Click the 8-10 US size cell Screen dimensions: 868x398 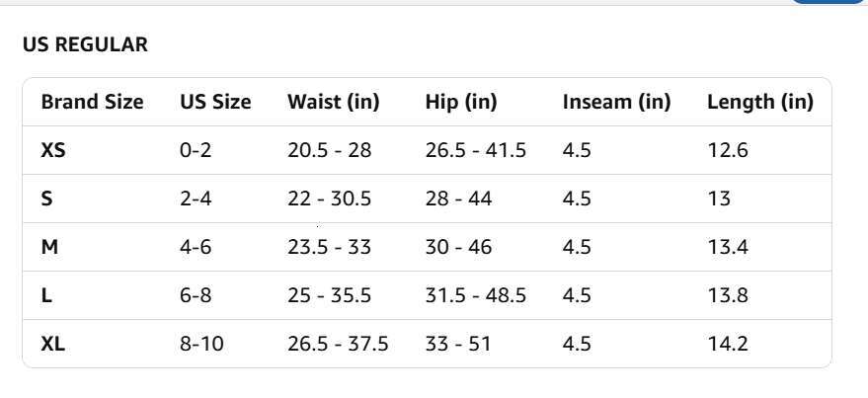(x=201, y=344)
